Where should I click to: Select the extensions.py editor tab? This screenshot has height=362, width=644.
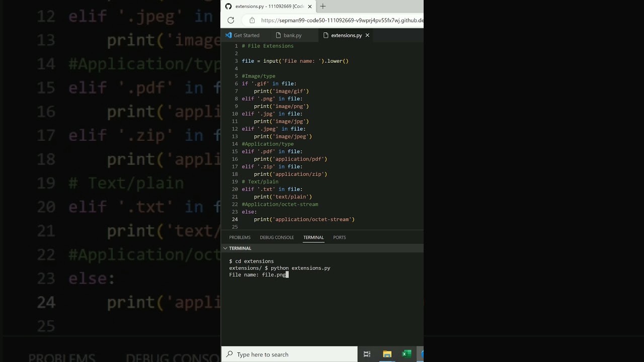[x=346, y=35]
